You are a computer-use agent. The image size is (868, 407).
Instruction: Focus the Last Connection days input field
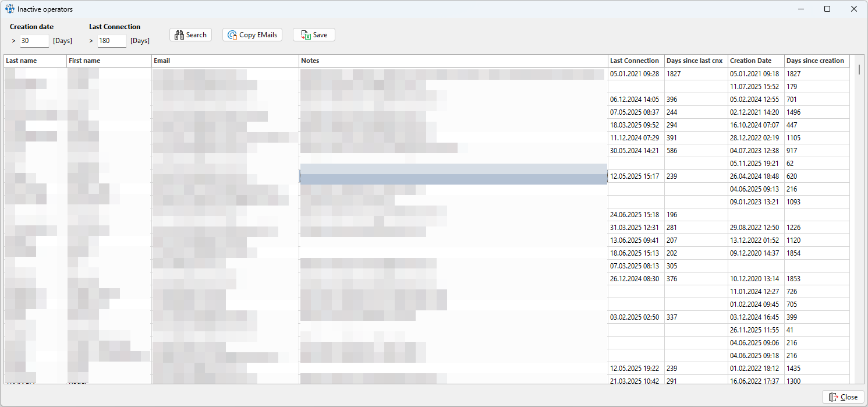coord(111,41)
